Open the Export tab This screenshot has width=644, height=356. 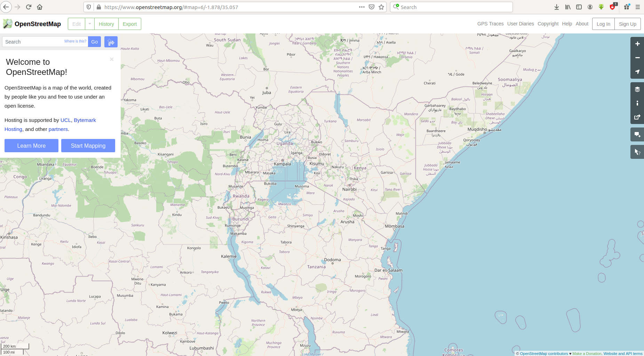tap(130, 24)
